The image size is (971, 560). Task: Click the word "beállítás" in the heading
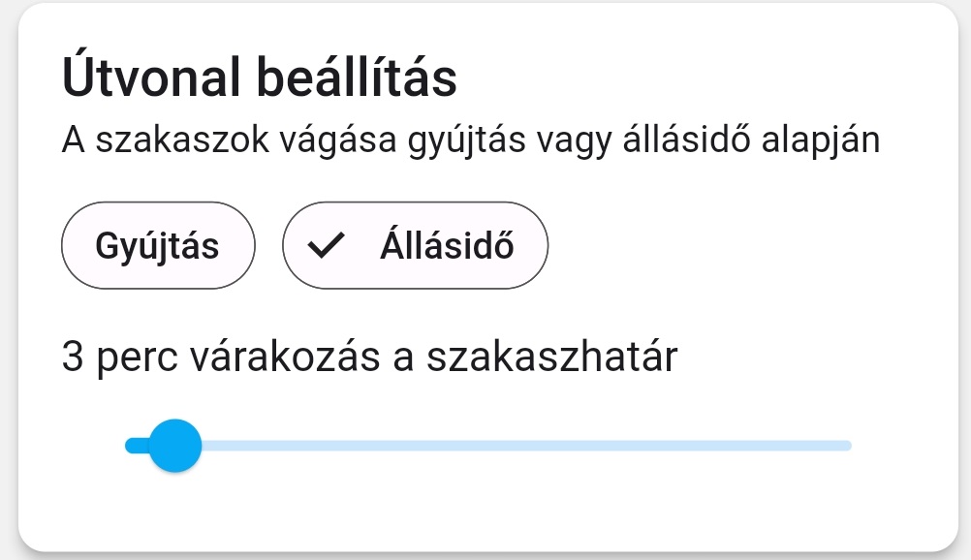coord(356,79)
